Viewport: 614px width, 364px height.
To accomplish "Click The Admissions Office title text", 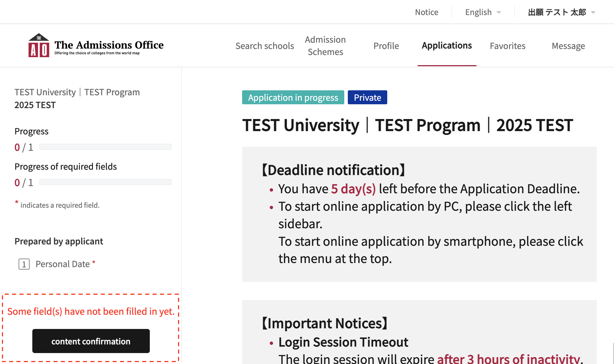I will [x=109, y=45].
